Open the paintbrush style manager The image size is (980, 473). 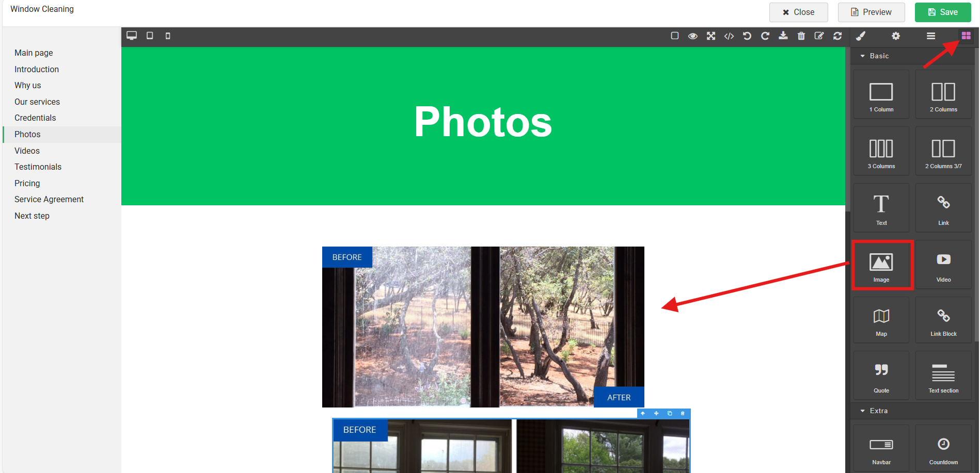(861, 36)
